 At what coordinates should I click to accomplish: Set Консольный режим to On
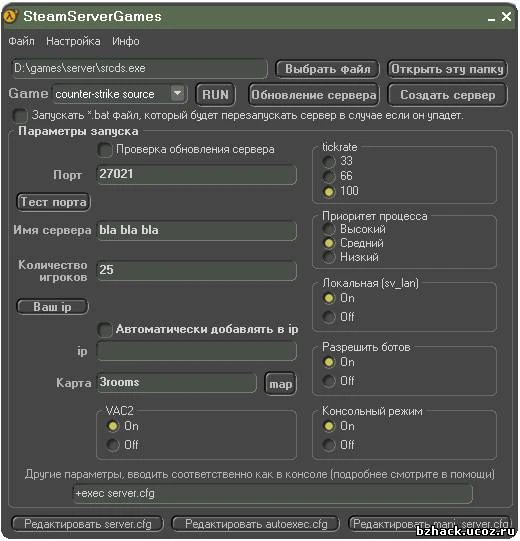pyautogui.click(x=329, y=426)
